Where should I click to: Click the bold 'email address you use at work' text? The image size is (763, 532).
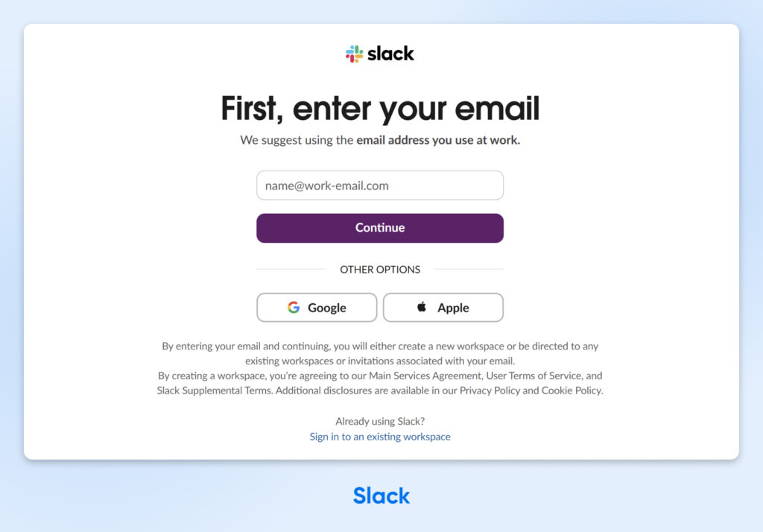point(438,140)
